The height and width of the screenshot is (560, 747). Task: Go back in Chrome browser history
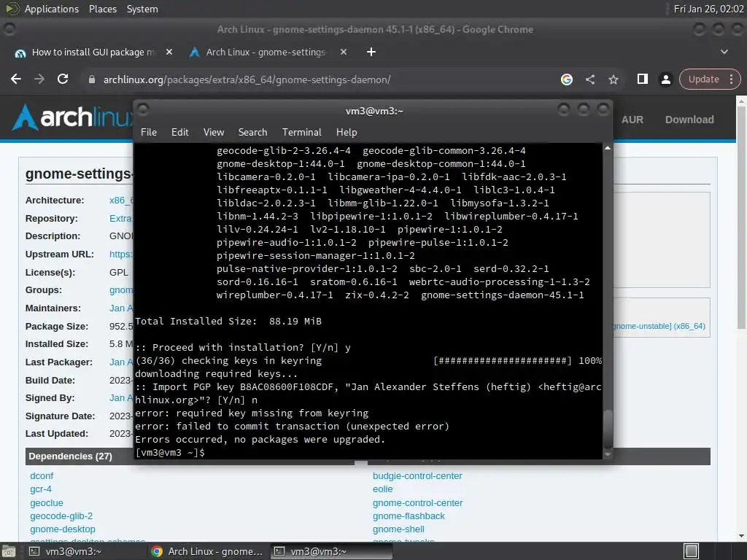tap(16, 79)
